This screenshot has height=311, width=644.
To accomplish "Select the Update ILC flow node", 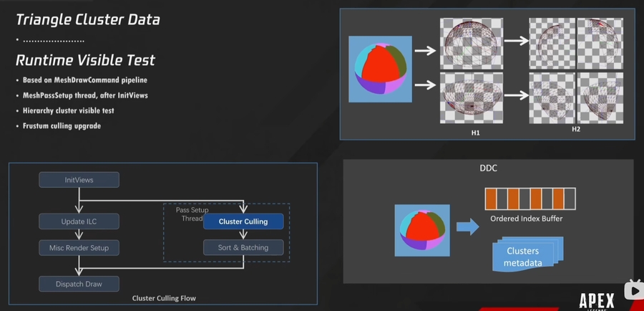I will 79,220.
